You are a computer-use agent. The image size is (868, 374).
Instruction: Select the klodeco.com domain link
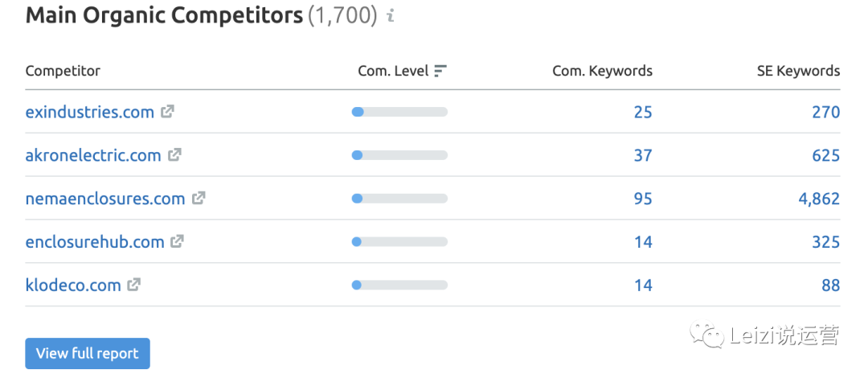(73, 285)
